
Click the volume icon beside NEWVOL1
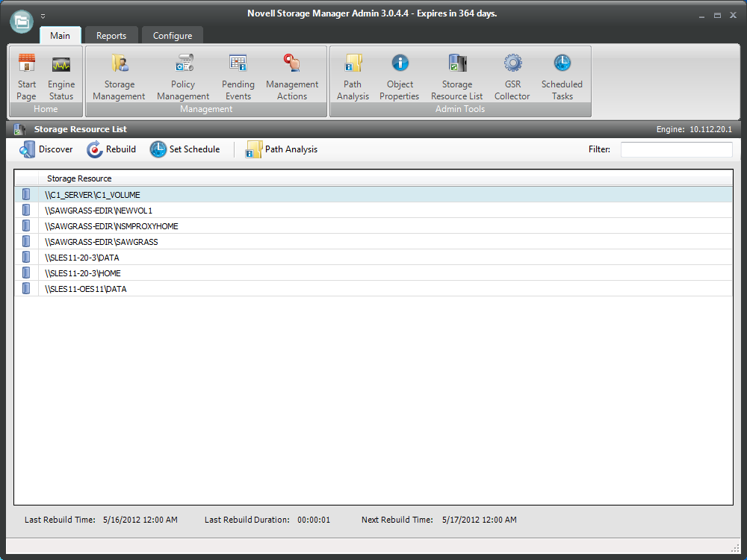pos(26,210)
